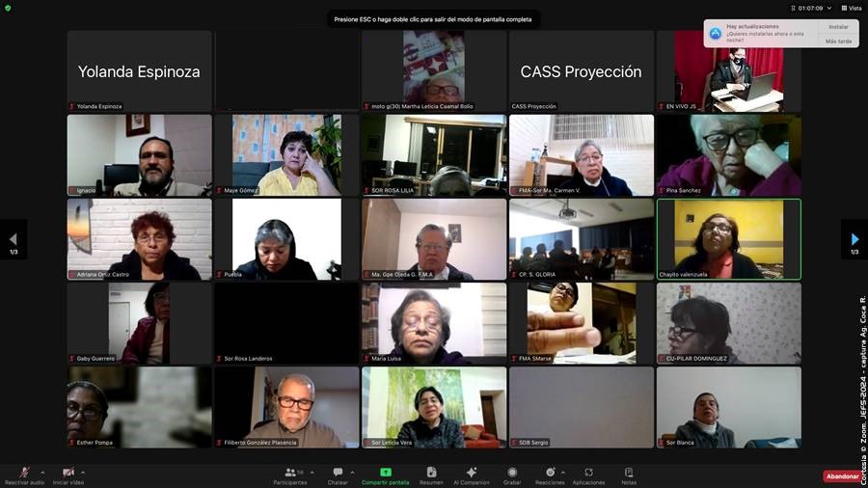Viewport: 868px width, 488px height.
Task: Unmute with the Reactivar audio microphone icon
Action: [x=24, y=472]
